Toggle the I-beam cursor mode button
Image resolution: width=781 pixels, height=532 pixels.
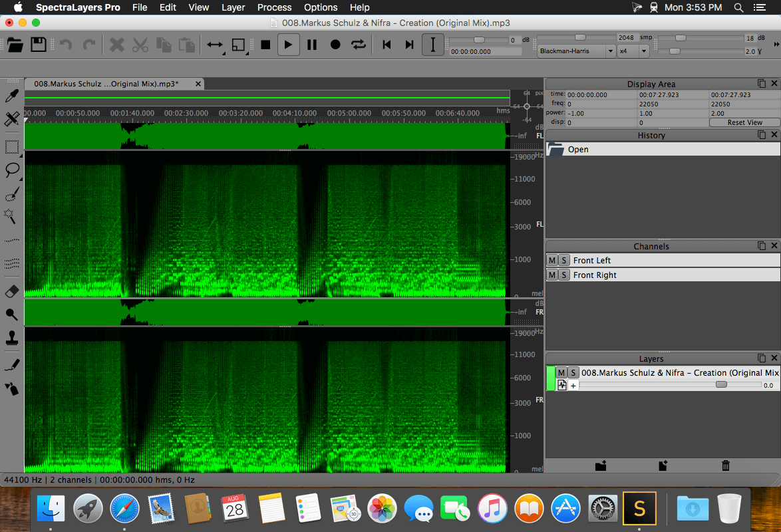tap(433, 45)
